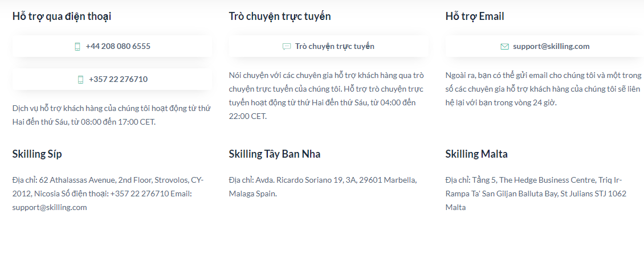Viewport: 644px width, 255px height.
Task: Select the +357 22 276710 phone button
Action: point(112,79)
